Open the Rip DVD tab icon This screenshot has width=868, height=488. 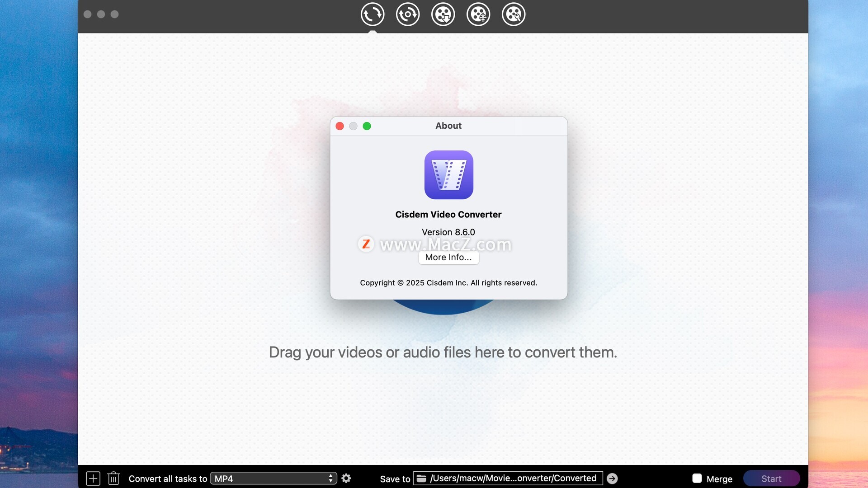pyautogui.click(x=408, y=14)
